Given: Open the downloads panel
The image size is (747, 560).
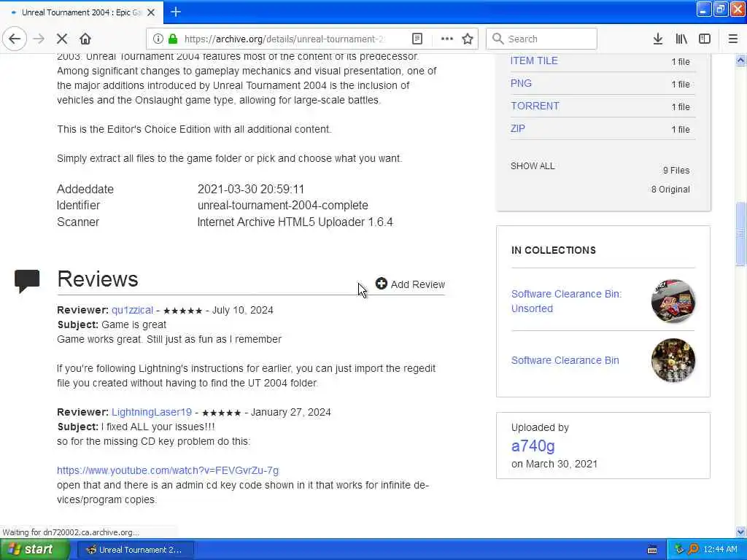Looking at the screenshot, I should point(658,39).
